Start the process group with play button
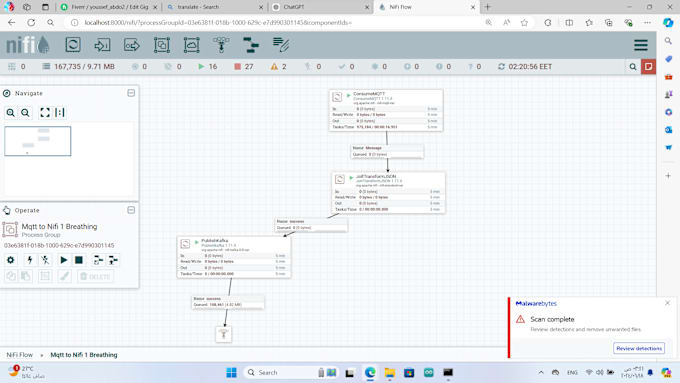This screenshot has height=383, width=680. tap(64, 260)
